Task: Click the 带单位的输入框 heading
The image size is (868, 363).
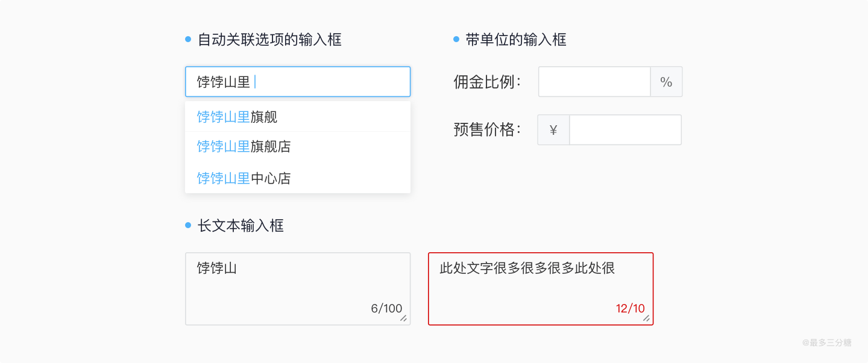Action: [x=516, y=40]
